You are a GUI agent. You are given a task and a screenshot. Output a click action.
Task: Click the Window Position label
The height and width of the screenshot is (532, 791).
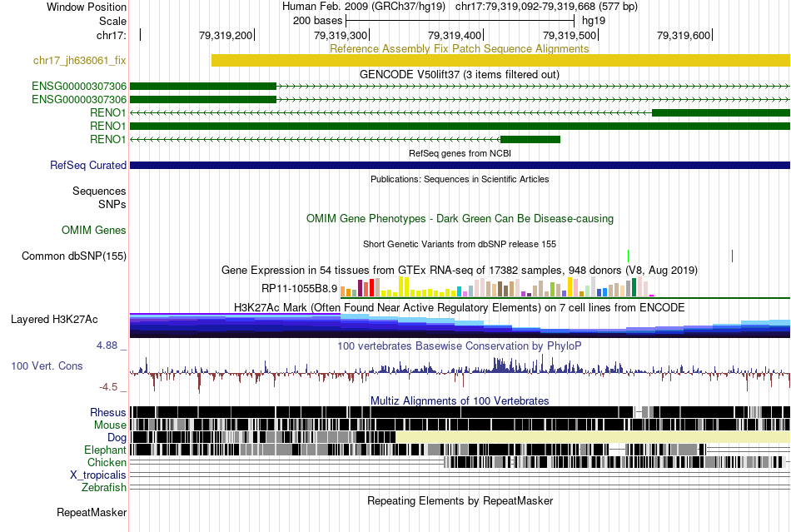[87, 7]
